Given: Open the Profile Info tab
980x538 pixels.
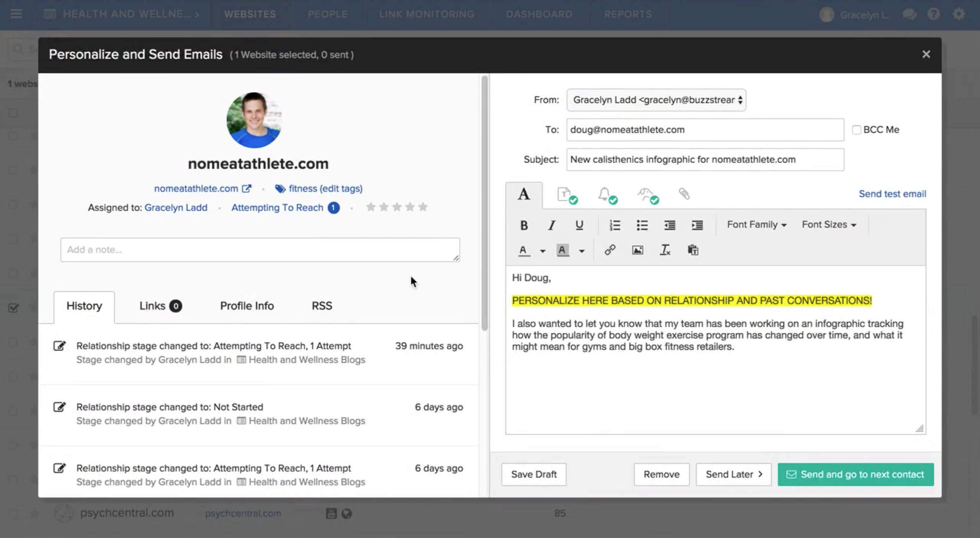Looking at the screenshot, I should [247, 306].
